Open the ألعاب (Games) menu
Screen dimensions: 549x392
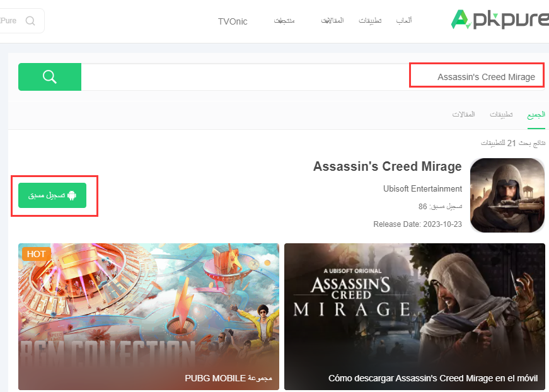pos(403,21)
